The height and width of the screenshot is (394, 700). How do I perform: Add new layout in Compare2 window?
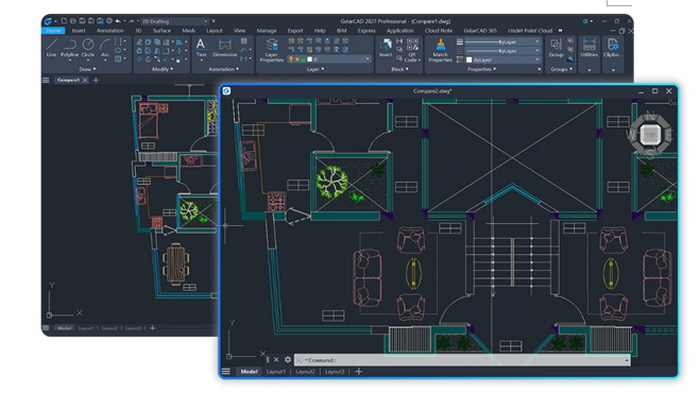click(358, 371)
